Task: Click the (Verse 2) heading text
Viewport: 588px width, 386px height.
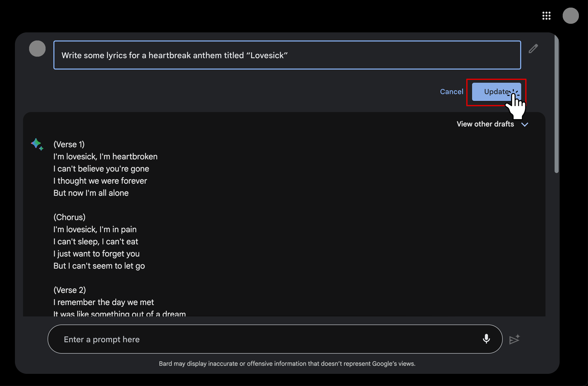Action: (x=70, y=290)
